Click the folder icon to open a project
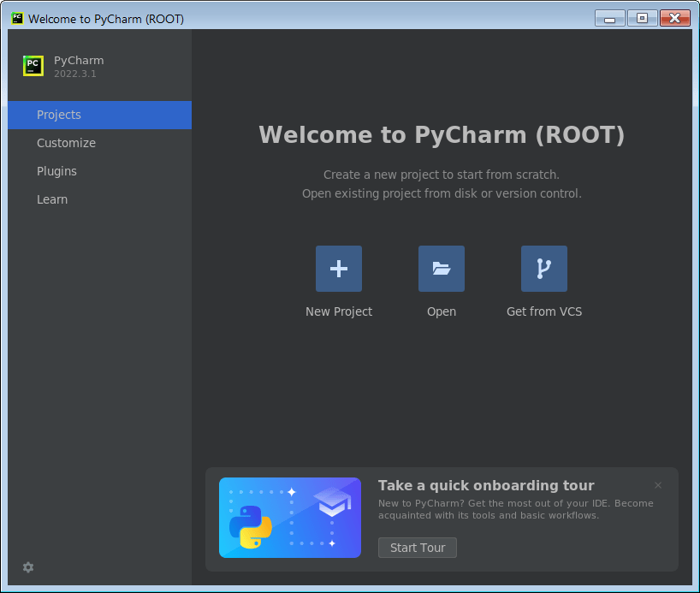The width and height of the screenshot is (700, 593). click(442, 269)
